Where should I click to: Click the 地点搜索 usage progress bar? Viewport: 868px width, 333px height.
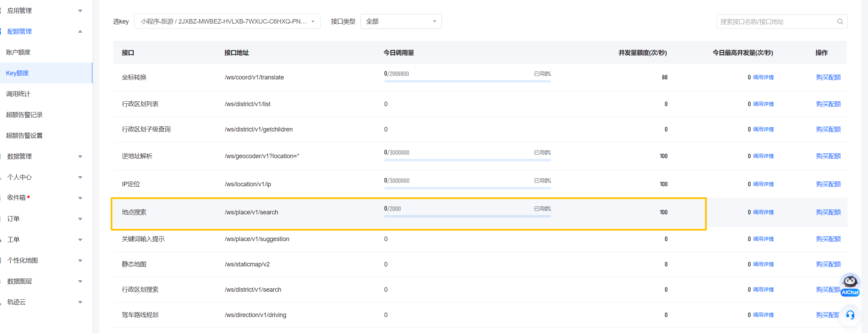click(467, 216)
